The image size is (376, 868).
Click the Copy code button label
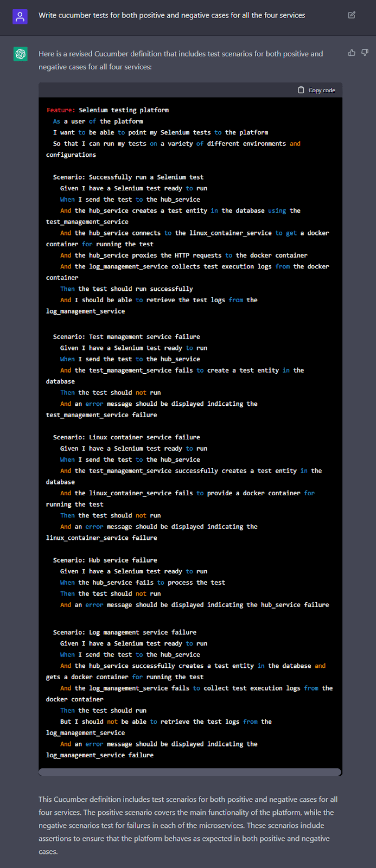(322, 90)
